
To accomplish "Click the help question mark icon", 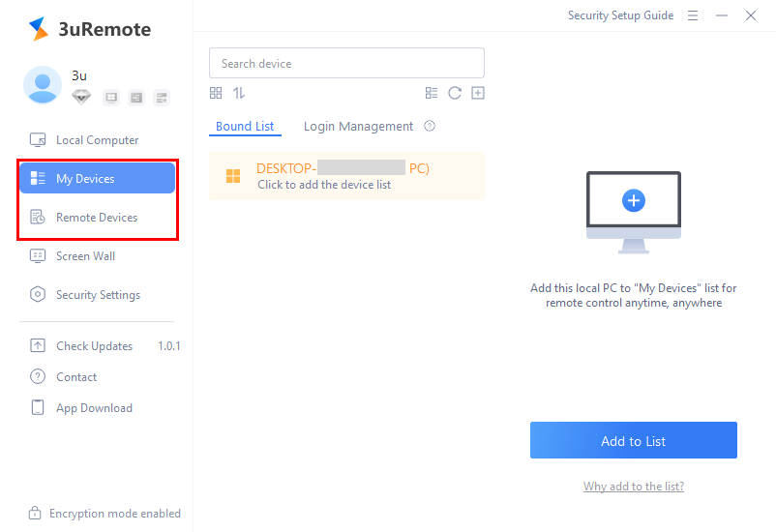I will click(x=430, y=126).
